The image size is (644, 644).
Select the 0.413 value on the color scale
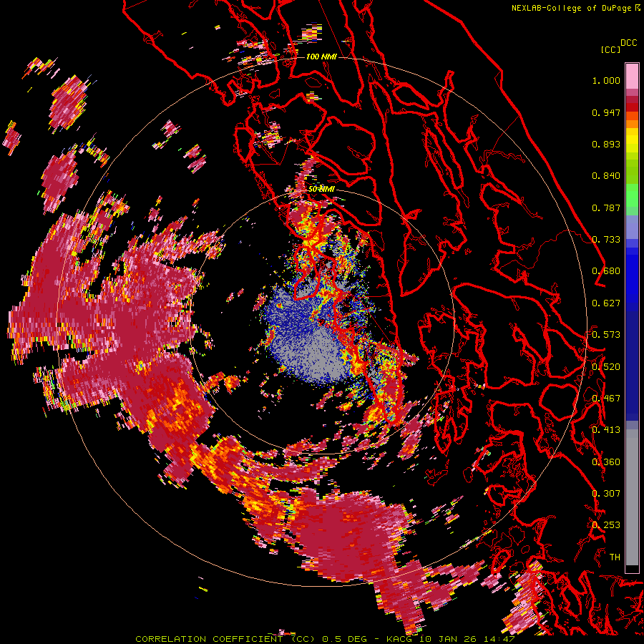click(606, 430)
